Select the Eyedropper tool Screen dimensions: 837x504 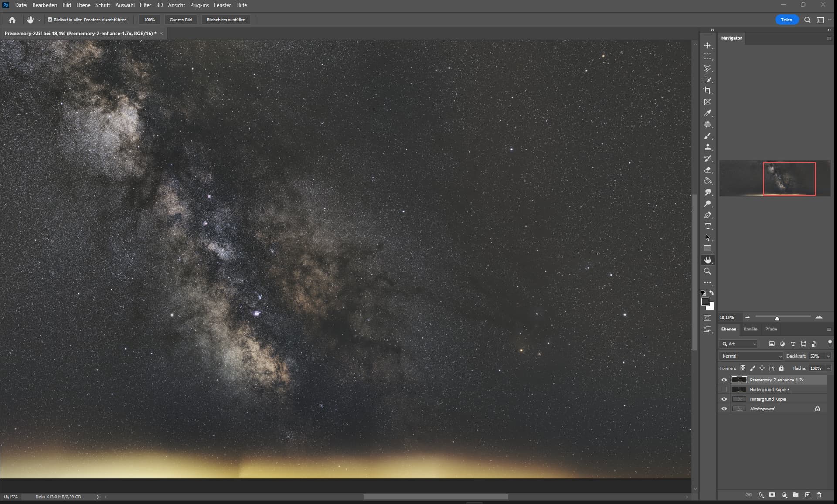click(x=708, y=113)
